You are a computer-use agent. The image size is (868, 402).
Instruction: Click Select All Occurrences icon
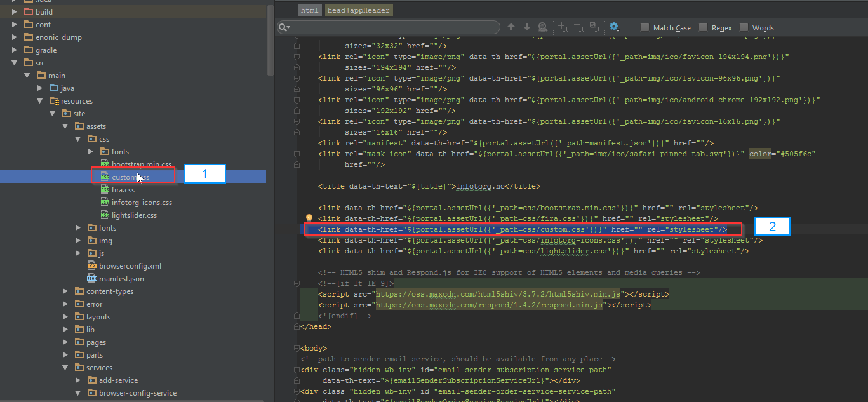[x=594, y=27]
